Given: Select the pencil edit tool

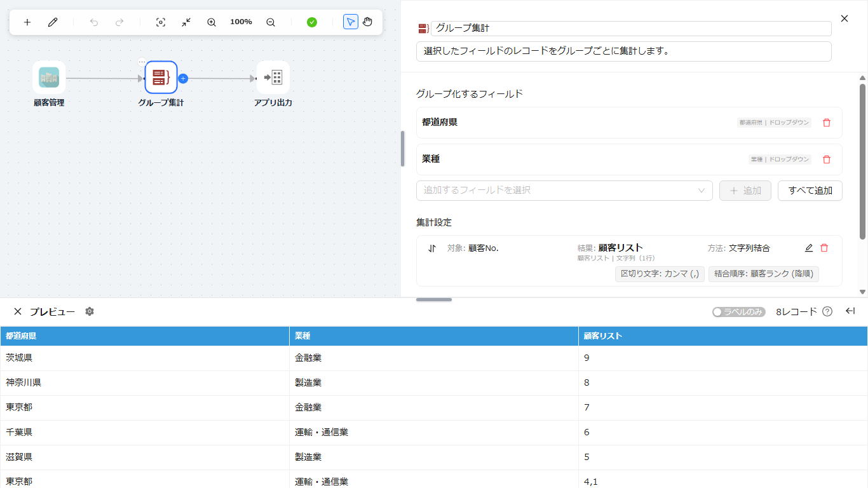Looking at the screenshot, I should 53,22.
